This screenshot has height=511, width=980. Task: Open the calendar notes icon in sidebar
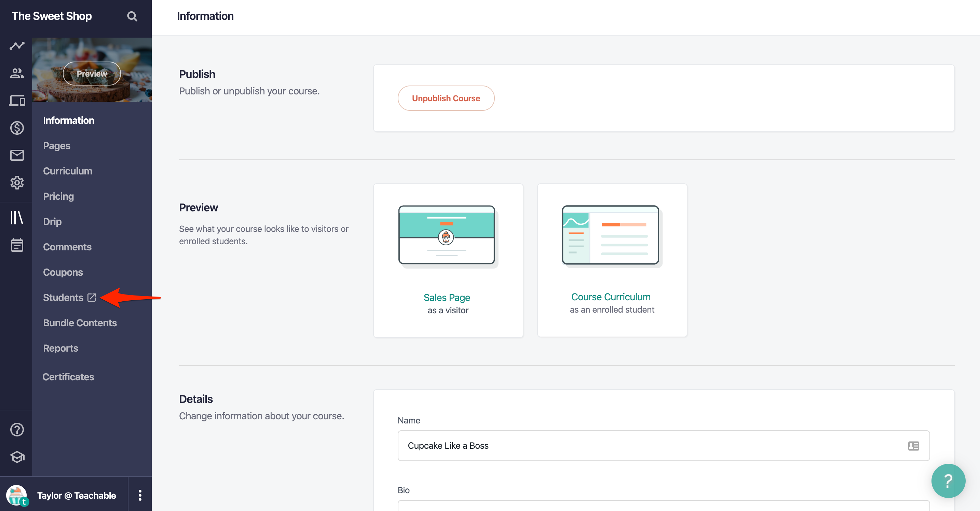coord(17,245)
